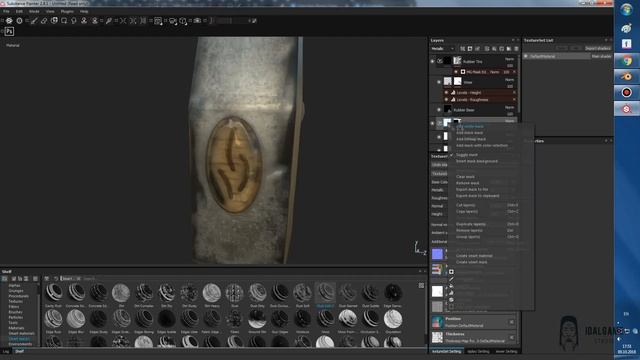Open Blender from the Windows taskbar
640x360 pixels.
[x=627, y=77]
